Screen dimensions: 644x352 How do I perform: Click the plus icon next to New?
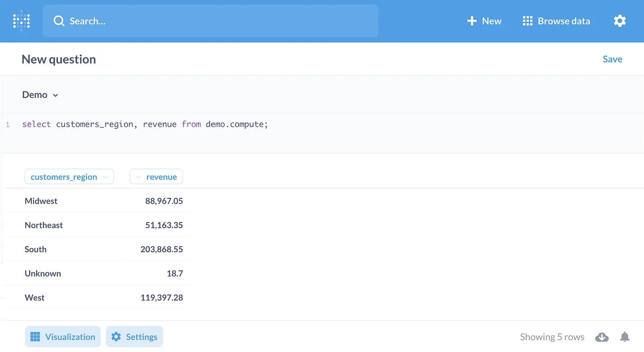pos(471,21)
